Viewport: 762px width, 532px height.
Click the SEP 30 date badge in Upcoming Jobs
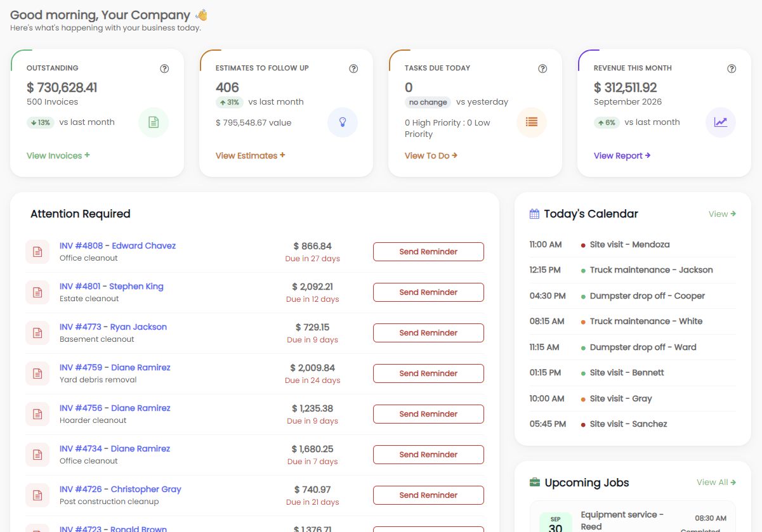pyautogui.click(x=555, y=524)
